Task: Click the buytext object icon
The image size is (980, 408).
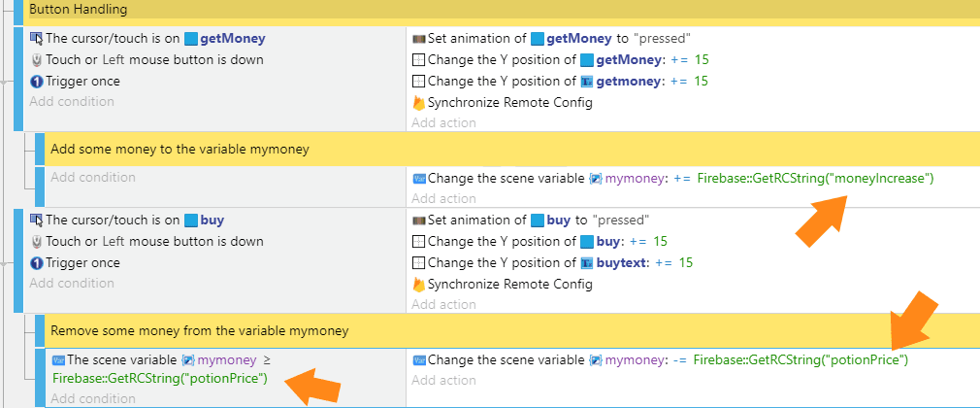Action: coord(587,263)
